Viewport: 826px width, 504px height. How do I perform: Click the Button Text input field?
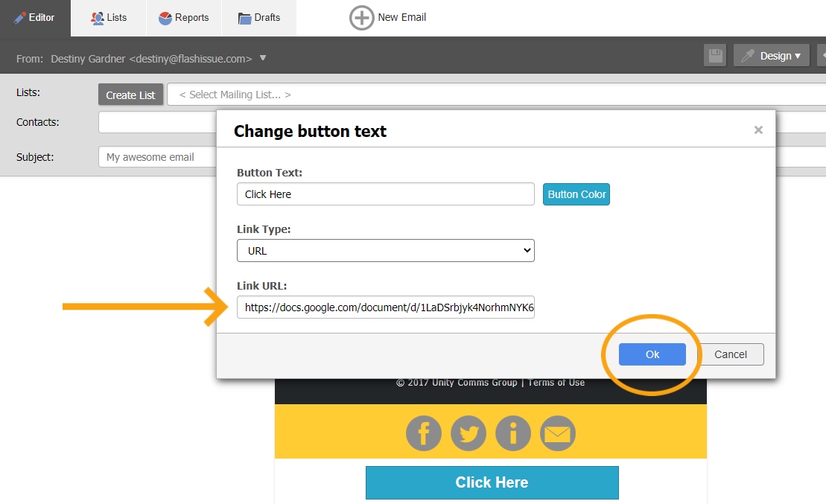click(x=385, y=194)
